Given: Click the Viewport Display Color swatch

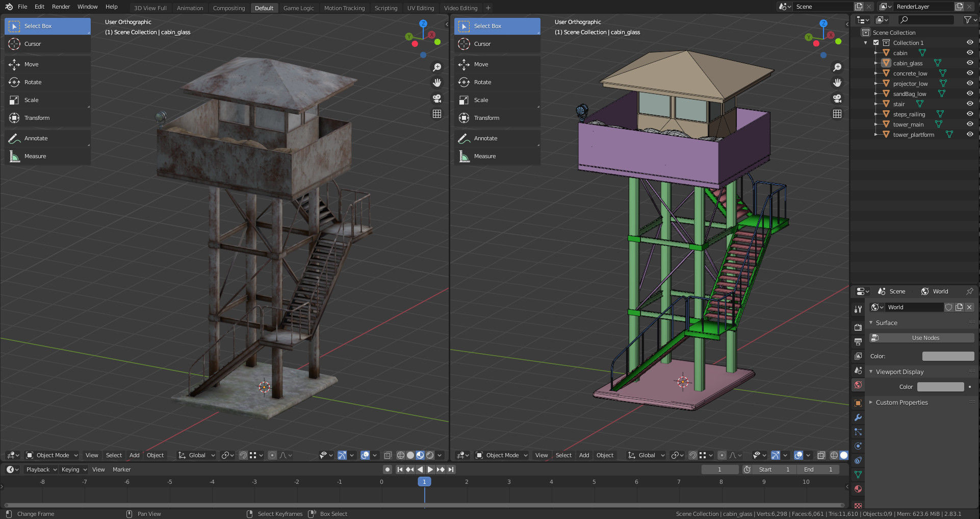Looking at the screenshot, I should click(940, 387).
